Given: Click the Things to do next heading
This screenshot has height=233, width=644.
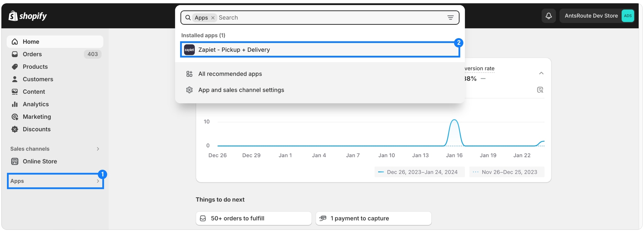Looking at the screenshot, I should point(220,200).
